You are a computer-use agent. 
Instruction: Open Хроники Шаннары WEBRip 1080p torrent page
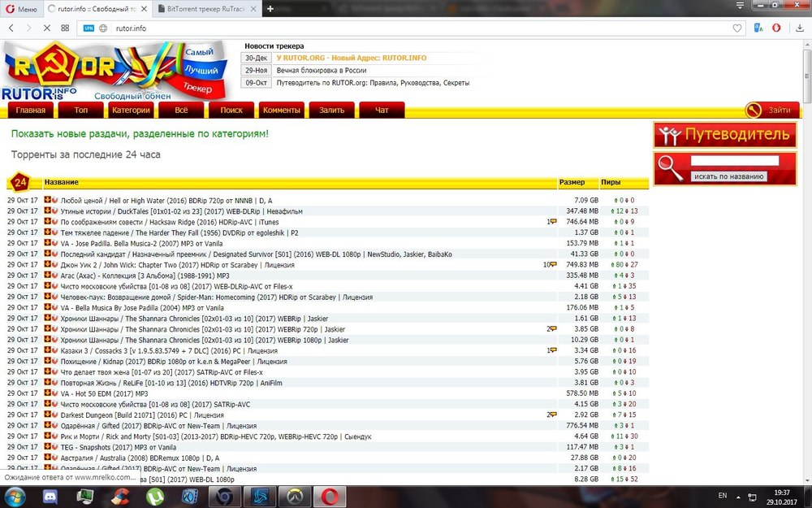point(205,340)
